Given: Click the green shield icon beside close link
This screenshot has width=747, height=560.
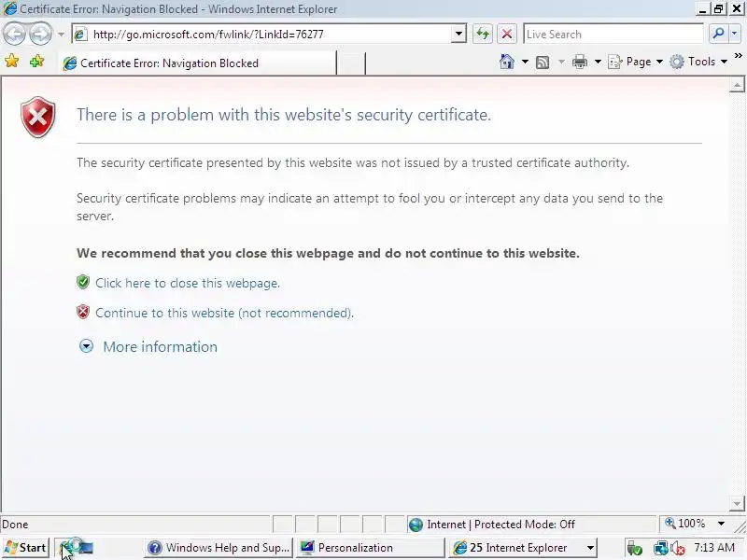Looking at the screenshot, I should tap(83, 282).
